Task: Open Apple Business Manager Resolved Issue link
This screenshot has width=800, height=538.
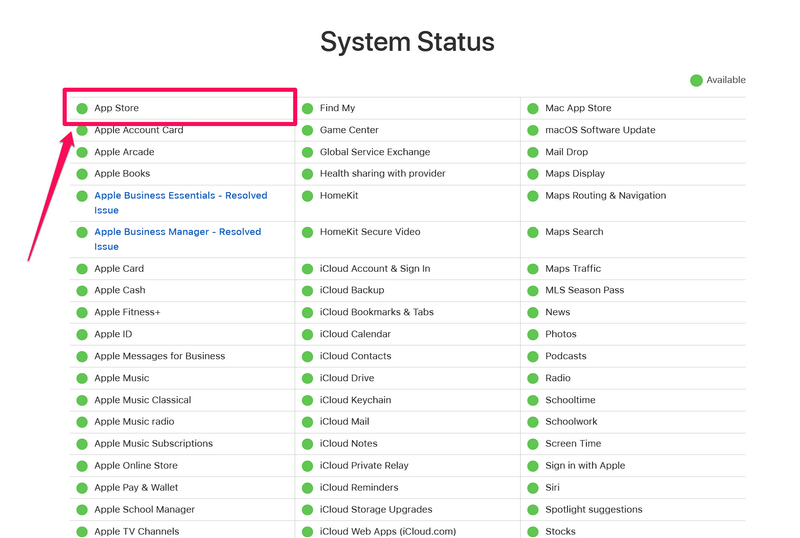Action: (178, 239)
